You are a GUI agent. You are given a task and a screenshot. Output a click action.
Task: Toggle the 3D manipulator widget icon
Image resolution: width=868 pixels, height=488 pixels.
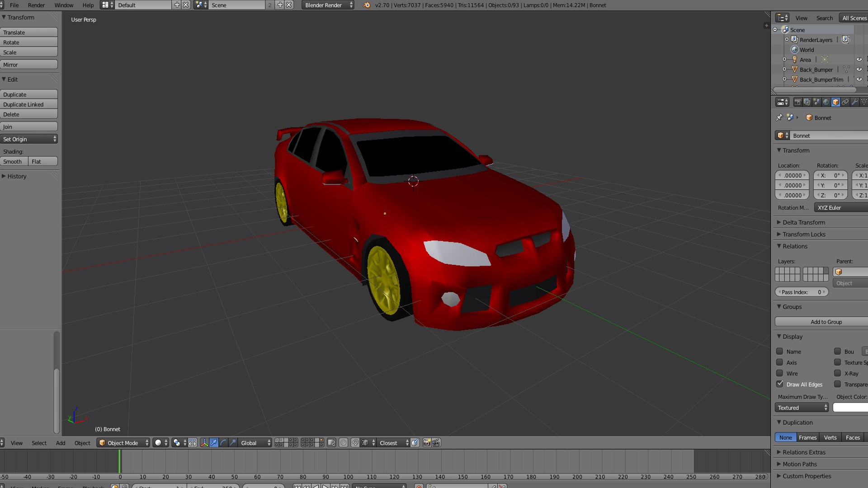click(x=204, y=443)
